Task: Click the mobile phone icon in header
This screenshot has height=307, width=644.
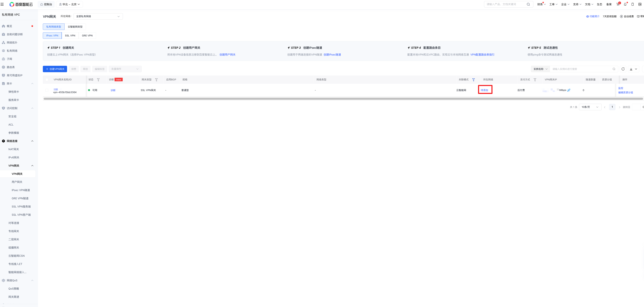Action: pyautogui.click(x=632, y=4)
